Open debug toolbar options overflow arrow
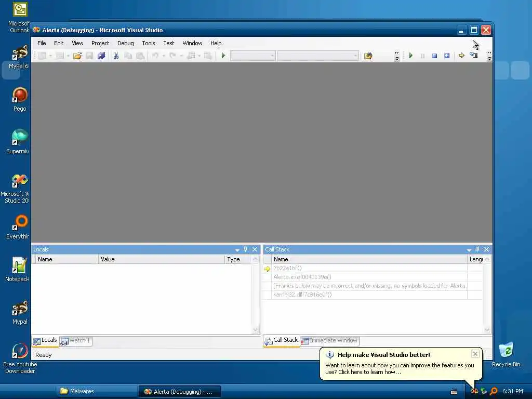The image size is (532, 399). pos(489,56)
